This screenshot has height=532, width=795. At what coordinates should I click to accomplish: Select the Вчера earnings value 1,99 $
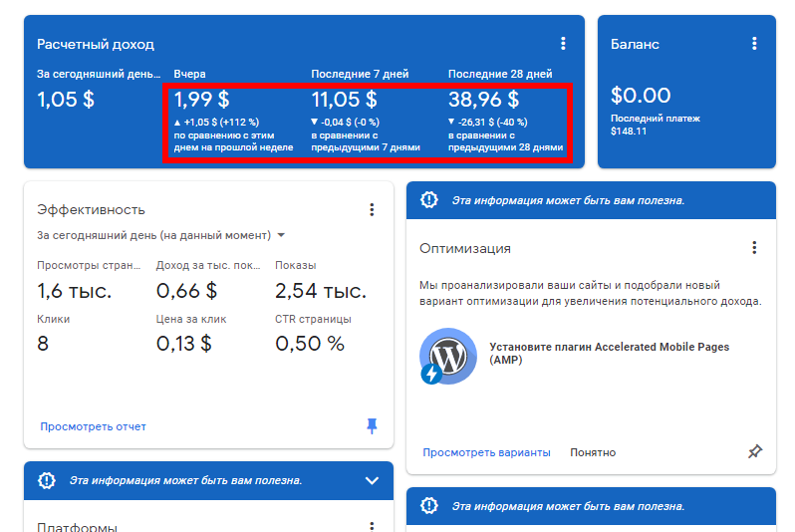coord(202,100)
